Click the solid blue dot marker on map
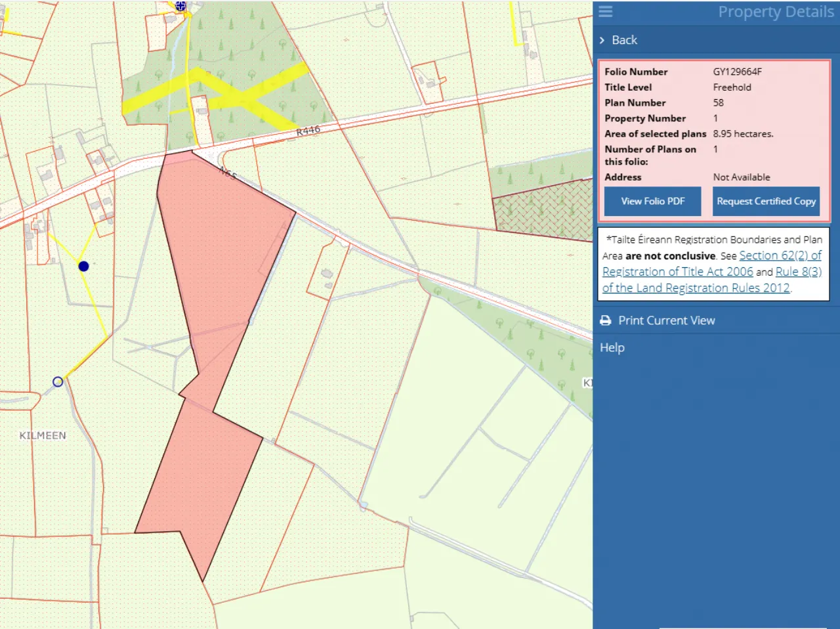 click(x=83, y=266)
